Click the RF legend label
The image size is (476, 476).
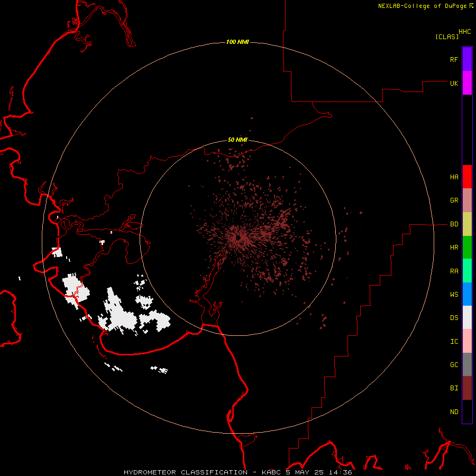click(454, 59)
